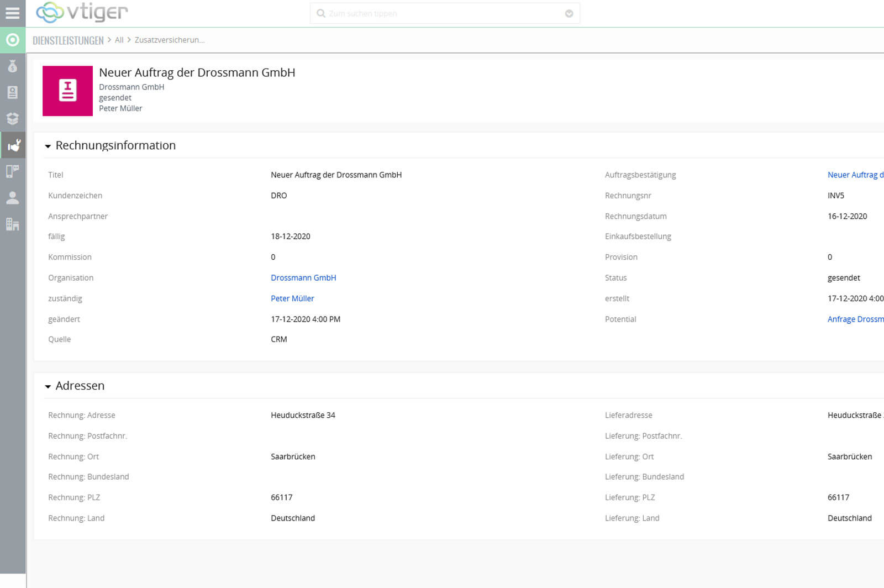Click the green circle dashboard sidebar icon

click(x=12, y=40)
